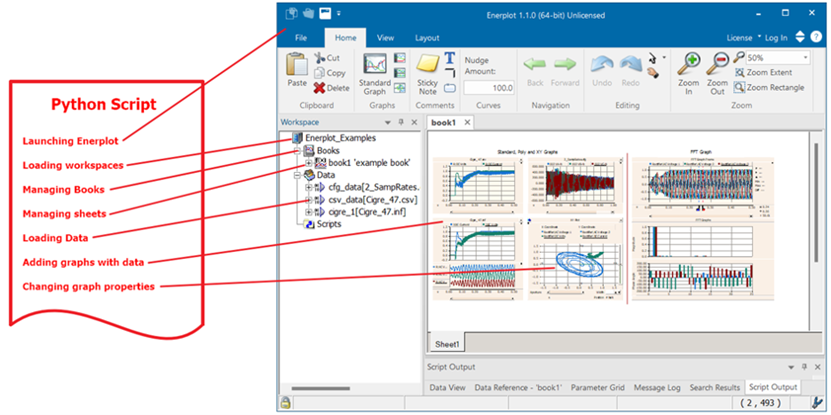Switch to the View ribbon tab

click(385, 38)
